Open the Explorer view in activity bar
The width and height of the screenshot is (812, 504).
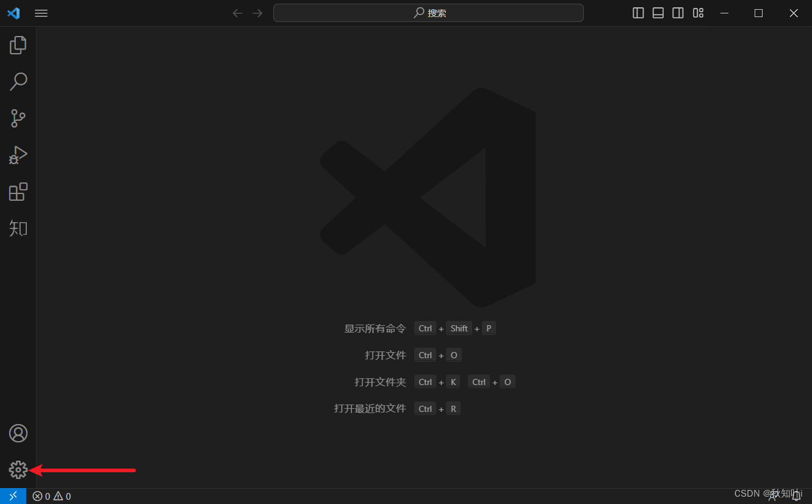tap(18, 45)
